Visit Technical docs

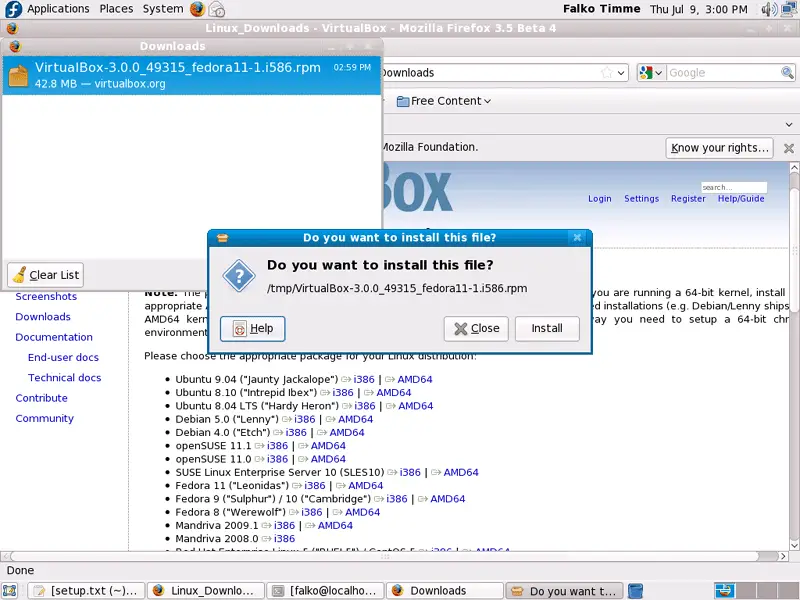coord(65,378)
